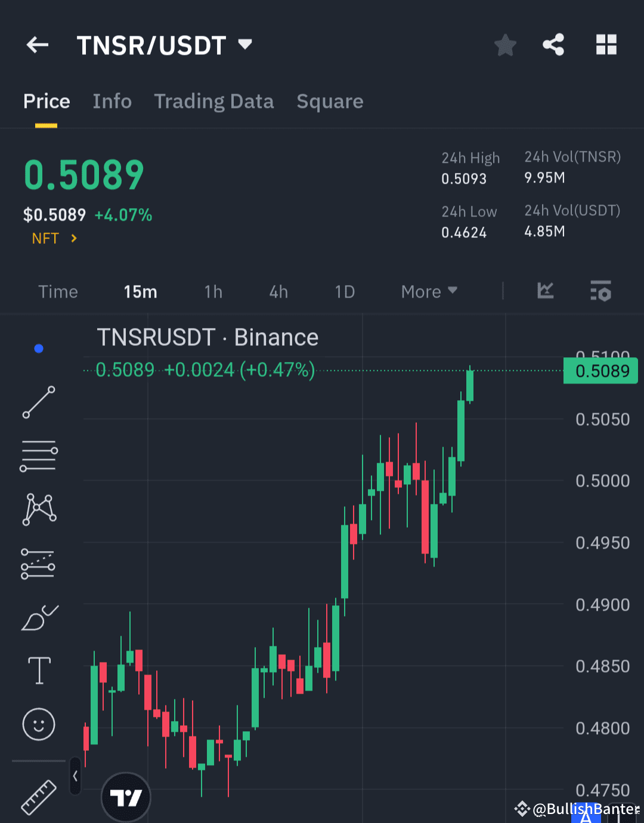The image size is (644, 823).
Task: Open the chart indicators settings
Action: [600, 292]
